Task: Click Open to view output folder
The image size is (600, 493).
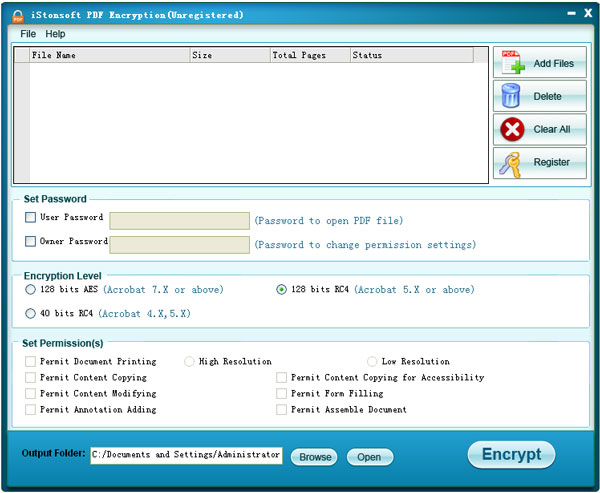Action: point(369,457)
